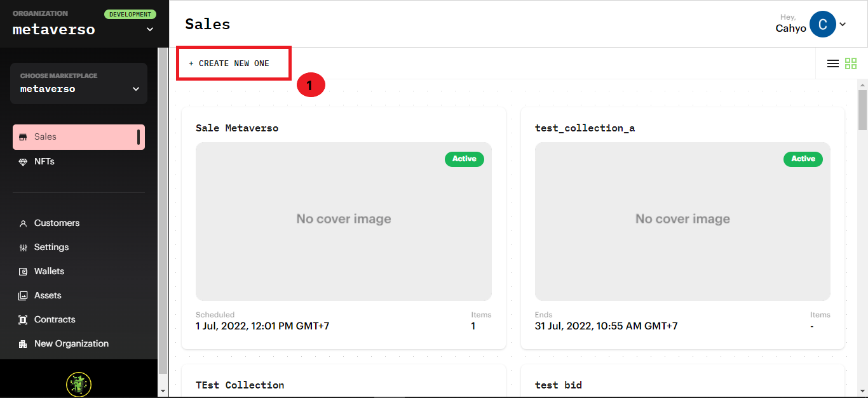Image resolution: width=868 pixels, height=398 pixels.
Task: Open the Customers page
Action: tap(57, 223)
